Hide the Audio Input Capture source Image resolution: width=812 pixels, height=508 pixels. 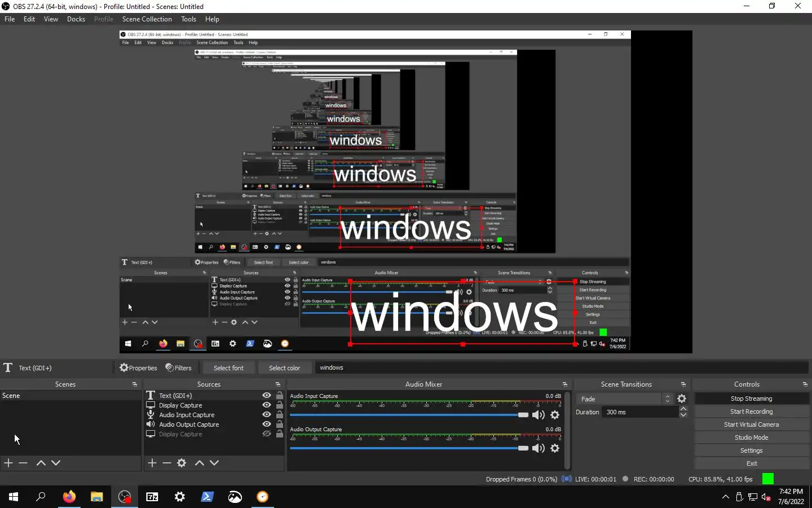[267, 415]
